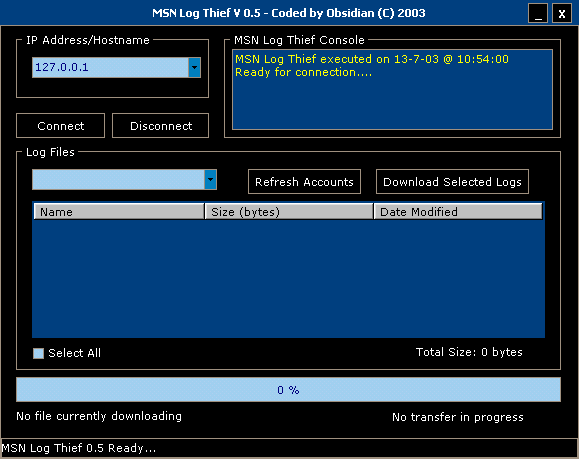Sort by the Size (bytes) column header
The width and height of the screenshot is (579, 459).
pyautogui.click(x=289, y=212)
